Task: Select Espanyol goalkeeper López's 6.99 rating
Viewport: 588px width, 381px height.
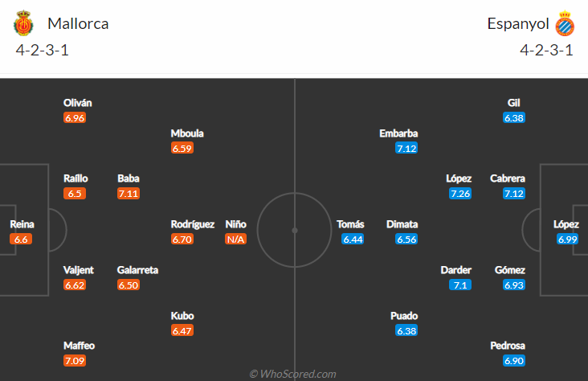Action: tap(567, 240)
